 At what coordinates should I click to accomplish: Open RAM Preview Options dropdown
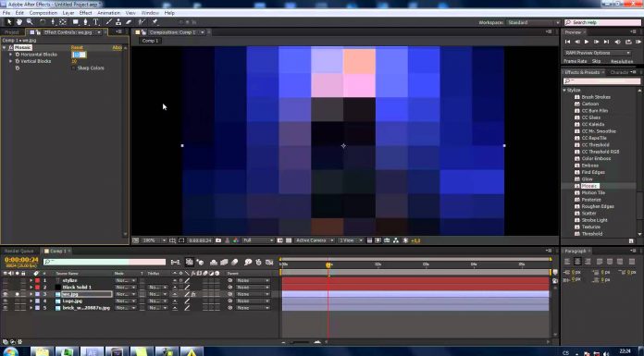coord(597,53)
